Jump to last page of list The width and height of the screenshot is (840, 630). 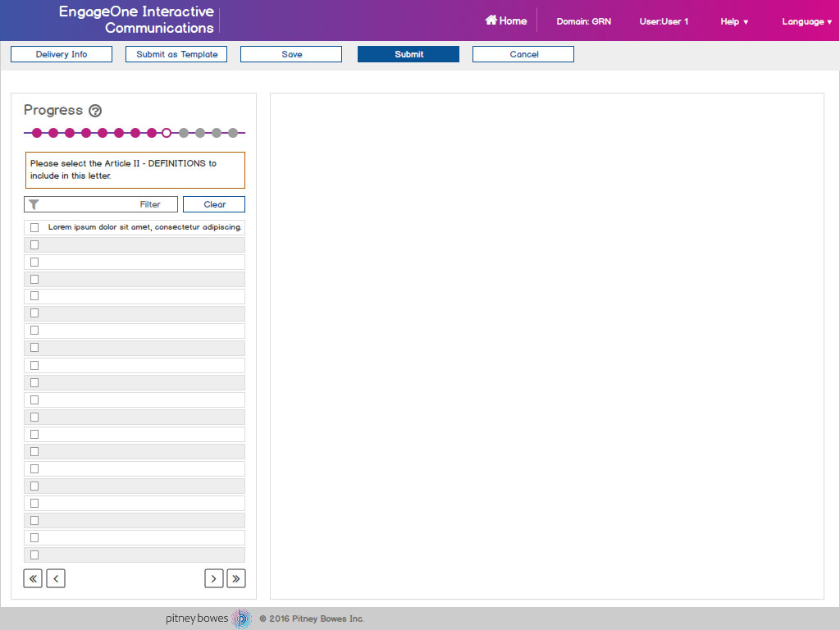236,578
